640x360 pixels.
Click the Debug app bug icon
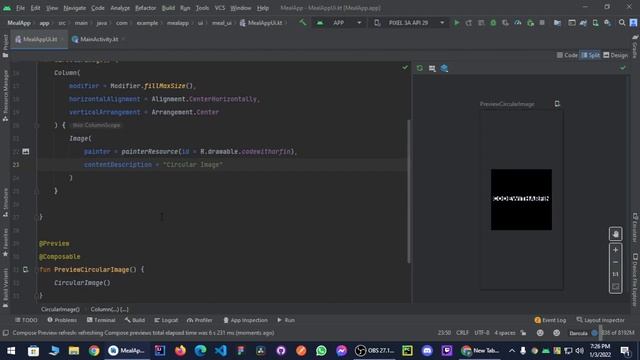[x=493, y=23]
